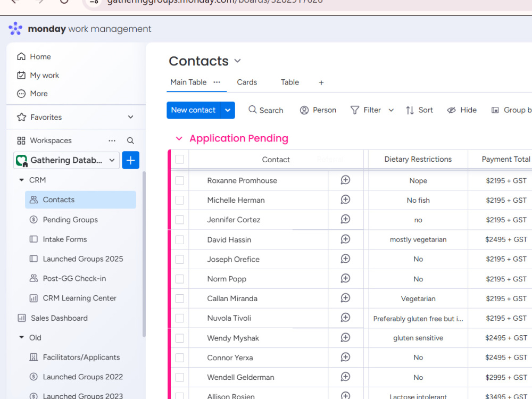Click New contact button
532x399 pixels.
pos(194,110)
